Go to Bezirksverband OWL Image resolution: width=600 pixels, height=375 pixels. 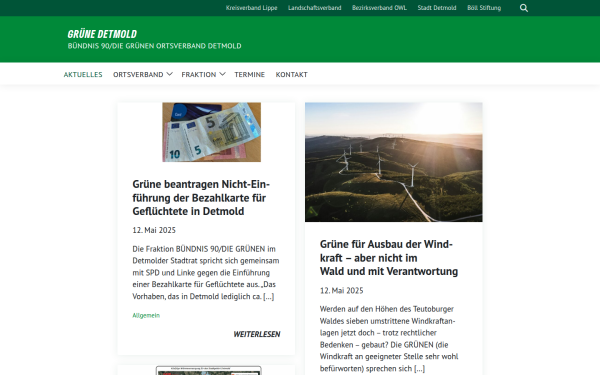pos(379,8)
